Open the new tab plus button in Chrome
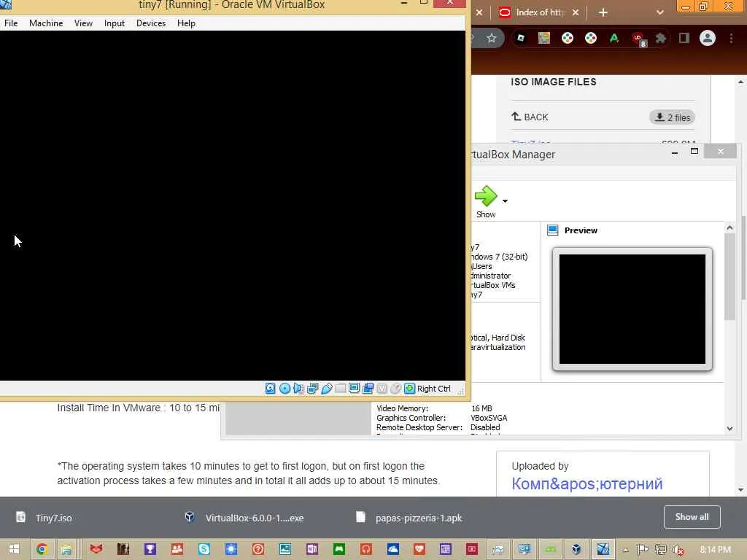747x560 pixels. (603, 12)
